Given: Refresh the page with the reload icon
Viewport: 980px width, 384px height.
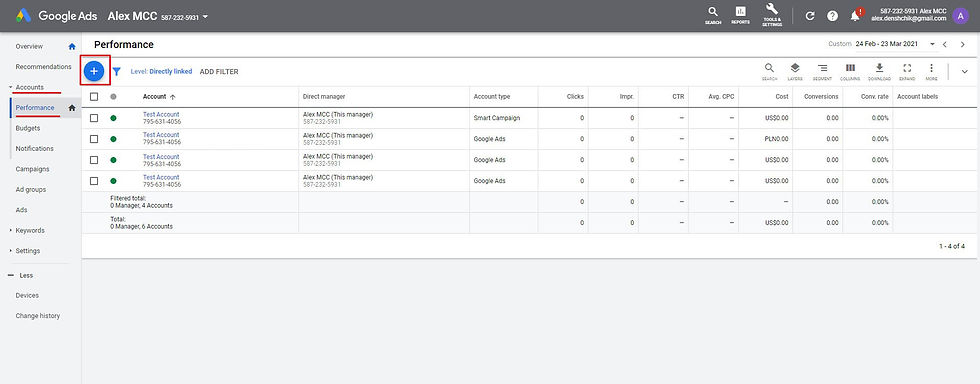Looking at the screenshot, I should click(810, 16).
